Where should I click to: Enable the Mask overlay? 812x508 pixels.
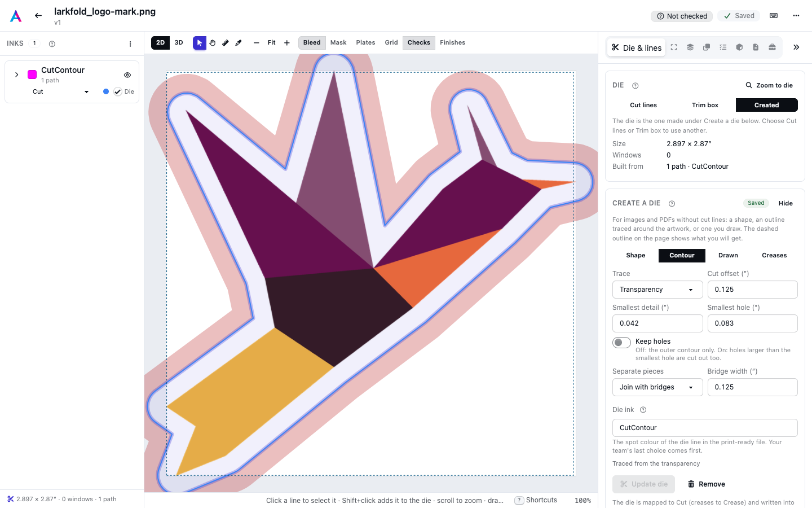[x=338, y=43]
